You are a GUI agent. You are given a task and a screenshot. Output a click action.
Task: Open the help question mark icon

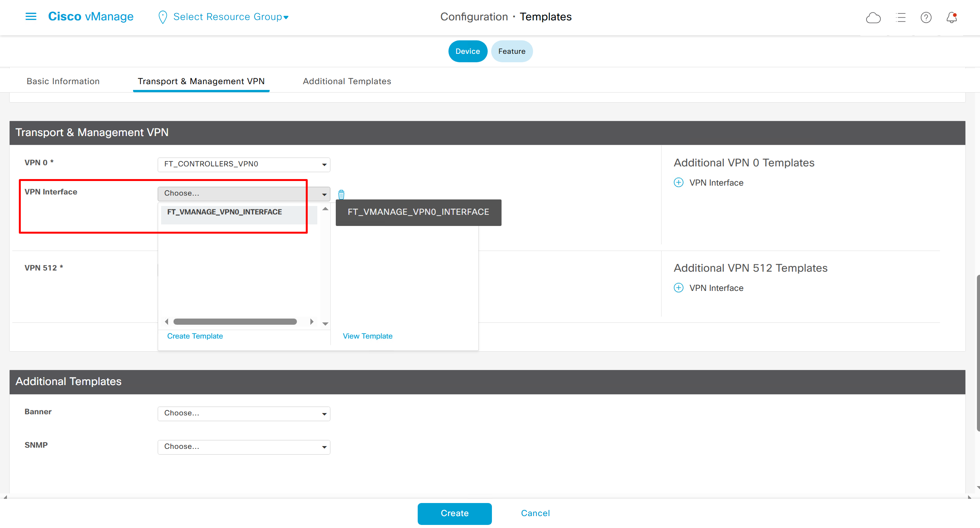pyautogui.click(x=926, y=18)
